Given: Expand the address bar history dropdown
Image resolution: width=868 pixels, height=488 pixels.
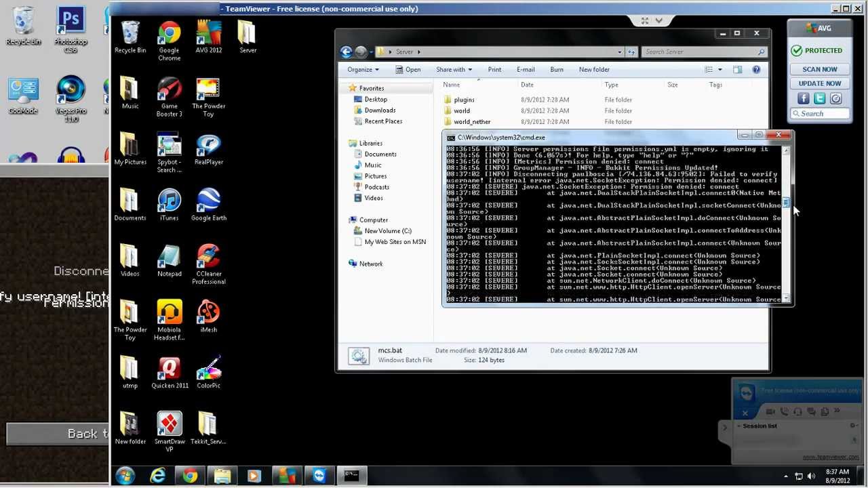Looking at the screenshot, I should [619, 52].
